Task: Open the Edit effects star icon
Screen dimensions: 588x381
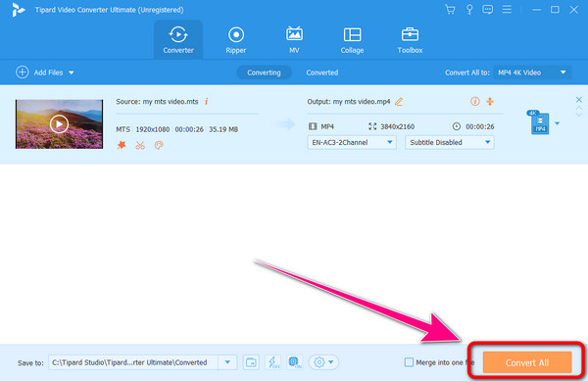Action: point(122,145)
